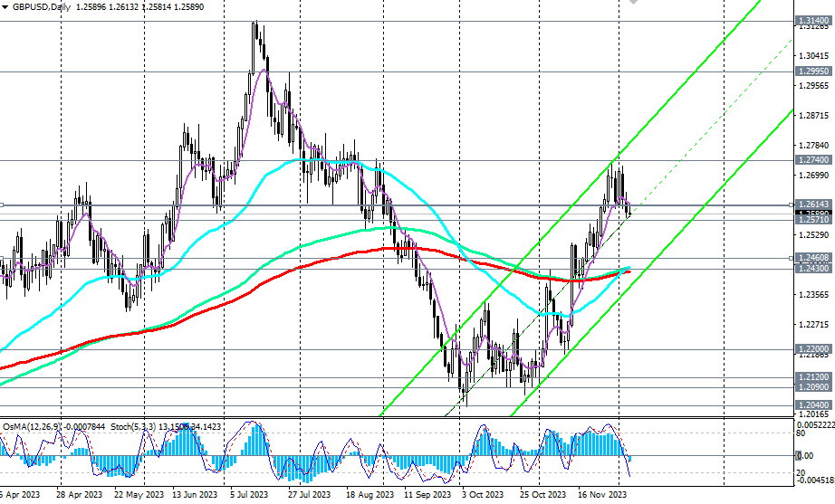Click the 0.00 zero level indicator label
835x504 pixels.
(804, 455)
